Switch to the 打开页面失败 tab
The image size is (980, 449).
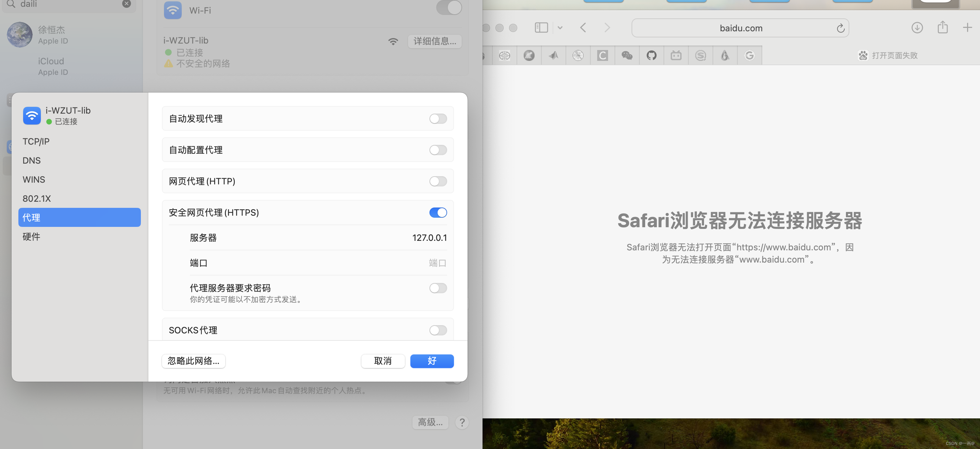(888, 55)
